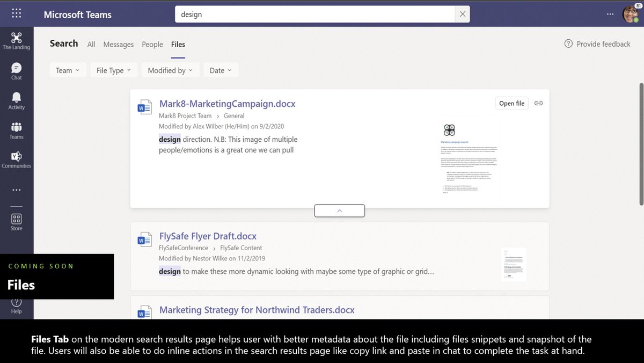The width and height of the screenshot is (644, 363).
Task: Open the File Type filter dropdown
Action: pyautogui.click(x=114, y=70)
